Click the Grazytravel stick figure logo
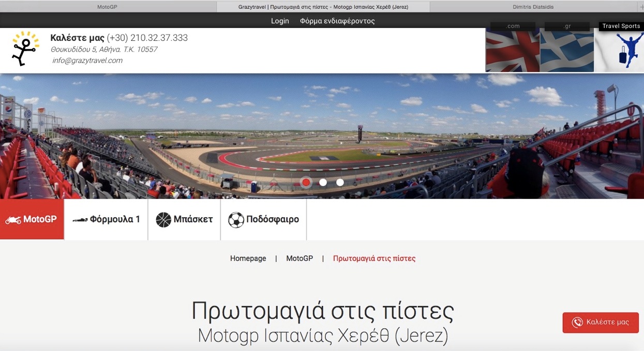Viewport: 644px width, 351px height. (25, 49)
